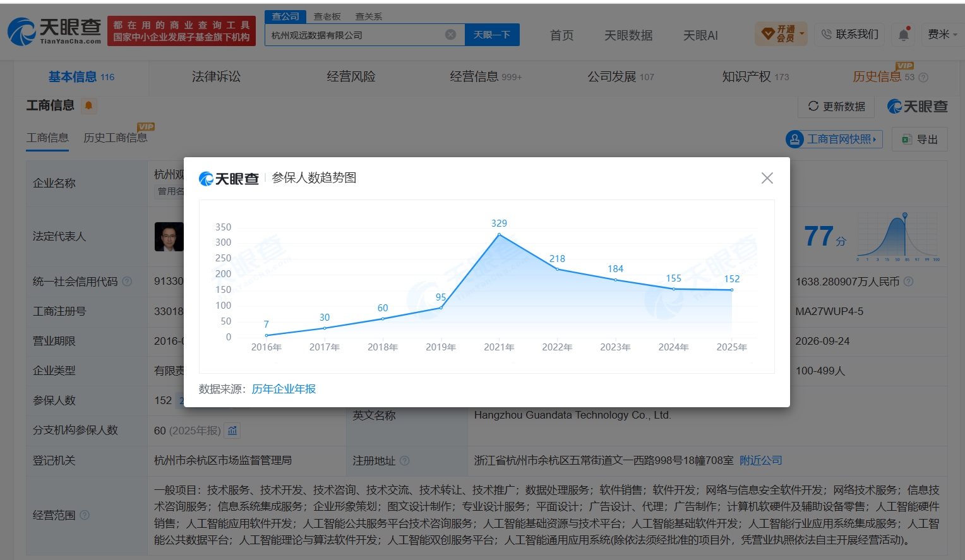The width and height of the screenshot is (965, 560).
Task: Click the 77分 score distribution chart
Action: [x=898, y=237]
